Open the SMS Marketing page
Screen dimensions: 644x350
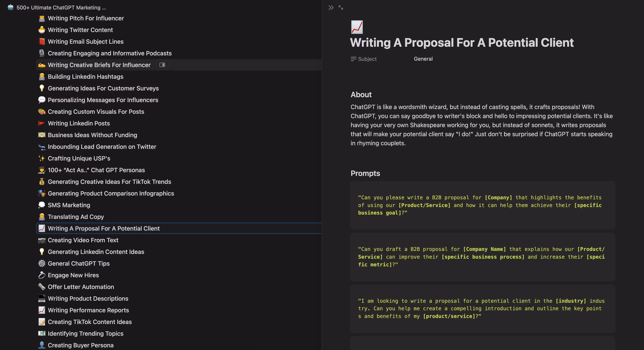click(69, 205)
